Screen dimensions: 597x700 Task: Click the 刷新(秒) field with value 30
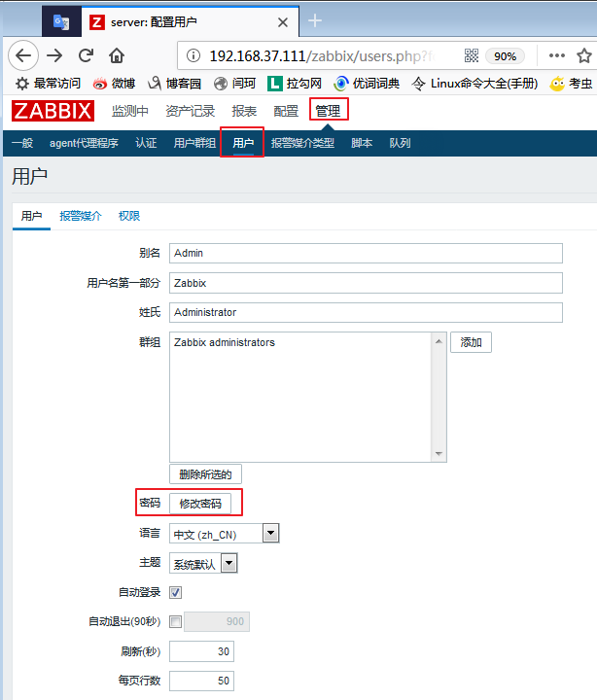[x=201, y=651]
